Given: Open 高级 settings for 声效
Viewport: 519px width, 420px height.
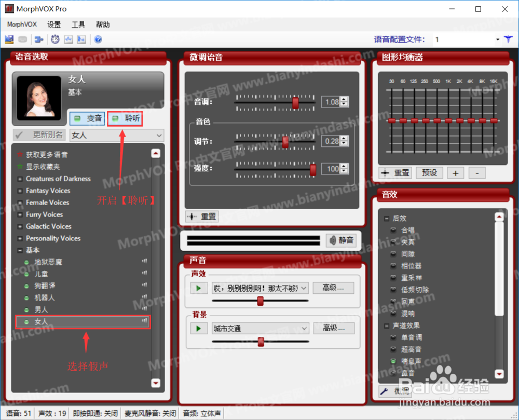Looking at the screenshot, I should coord(333,288).
